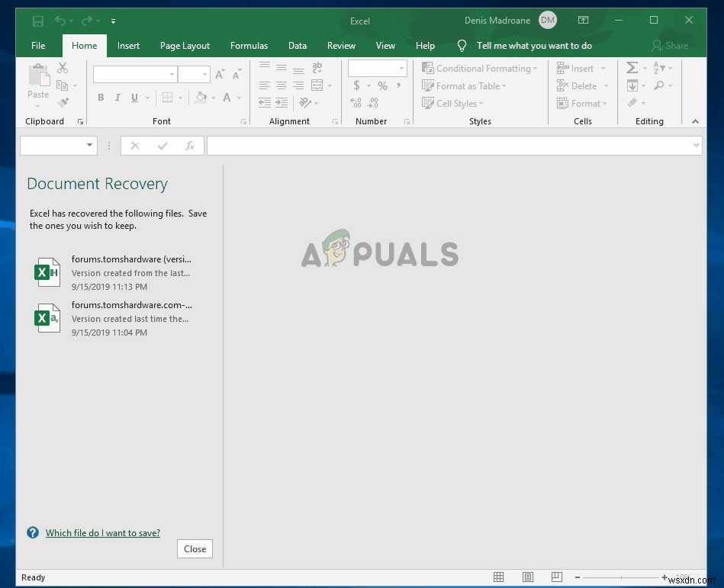The image size is (724, 588).
Task: Open the Name Box dropdown arrow
Action: pos(89,146)
